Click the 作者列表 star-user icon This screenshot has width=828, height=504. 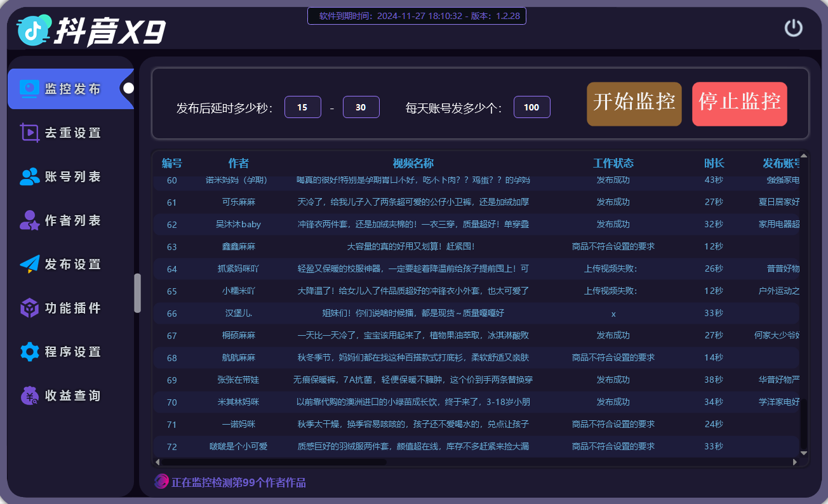point(29,220)
